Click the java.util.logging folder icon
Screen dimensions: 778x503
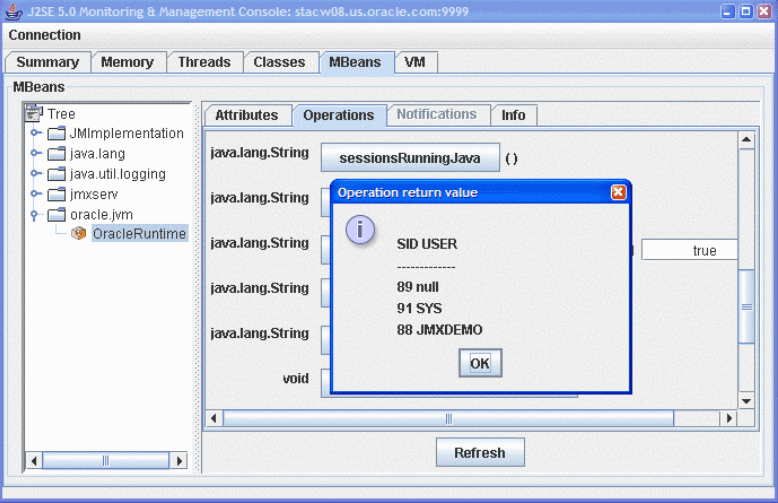pyautogui.click(x=57, y=174)
